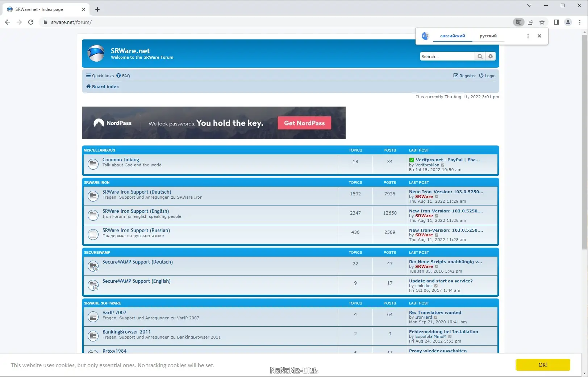This screenshot has width=588, height=377.
Task: Open the Common Talking forum
Action: [x=121, y=159]
